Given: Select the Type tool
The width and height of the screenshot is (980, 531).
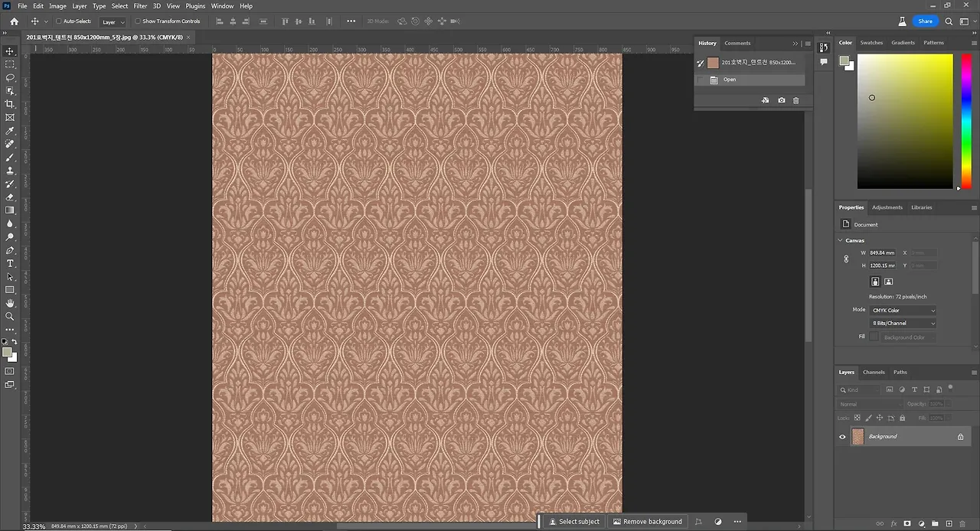Looking at the screenshot, I should coord(10,263).
